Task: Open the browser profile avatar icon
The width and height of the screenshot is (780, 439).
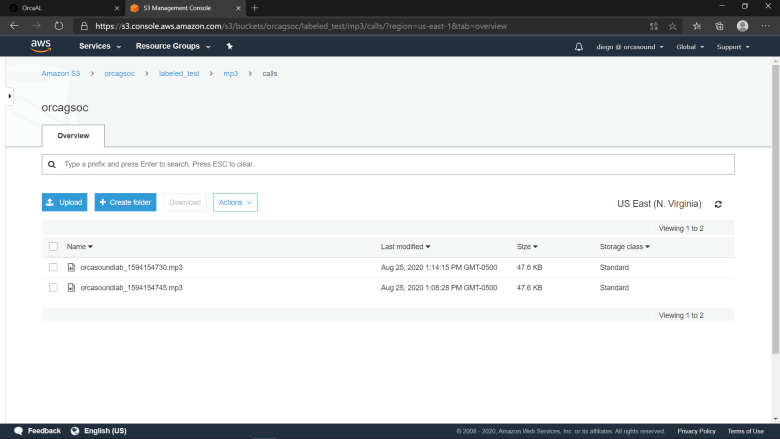Action: pos(742,26)
